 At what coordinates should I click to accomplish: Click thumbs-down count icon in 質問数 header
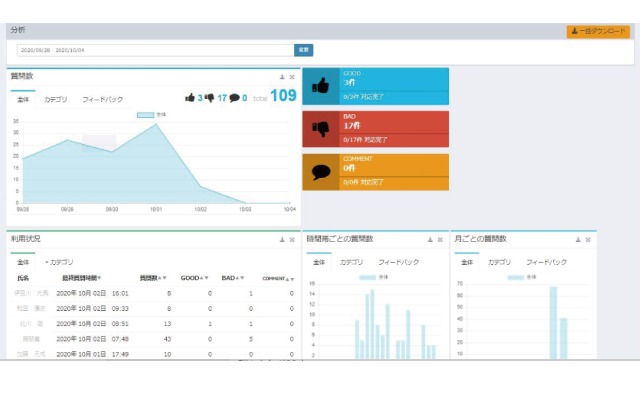(x=209, y=98)
